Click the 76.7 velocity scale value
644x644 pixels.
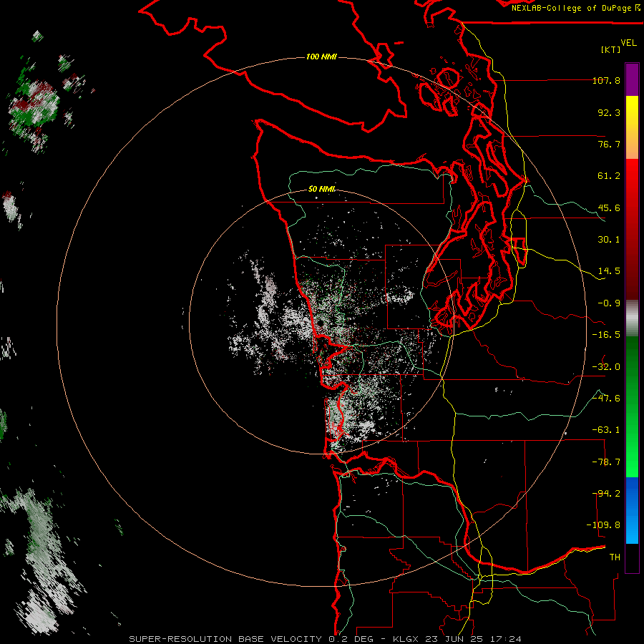click(x=609, y=144)
